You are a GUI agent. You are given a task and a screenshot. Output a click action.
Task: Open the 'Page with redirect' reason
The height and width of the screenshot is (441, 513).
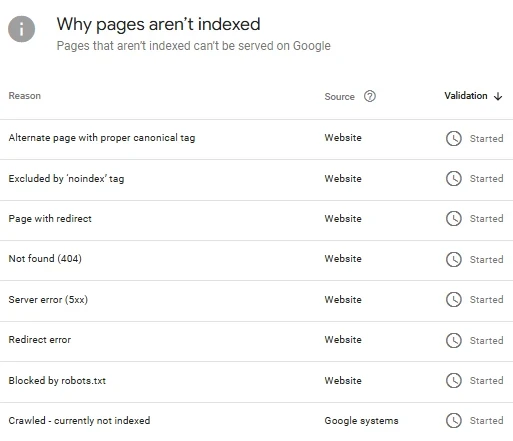pos(50,219)
